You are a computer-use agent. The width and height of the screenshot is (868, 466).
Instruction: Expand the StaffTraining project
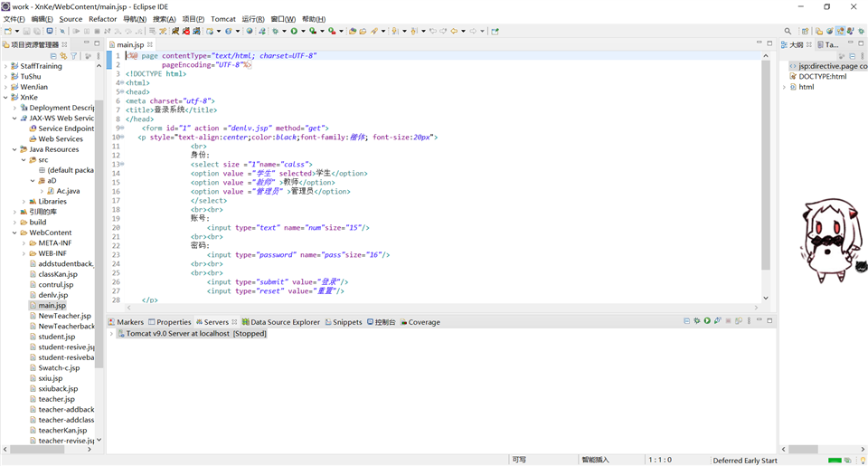click(5, 66)
